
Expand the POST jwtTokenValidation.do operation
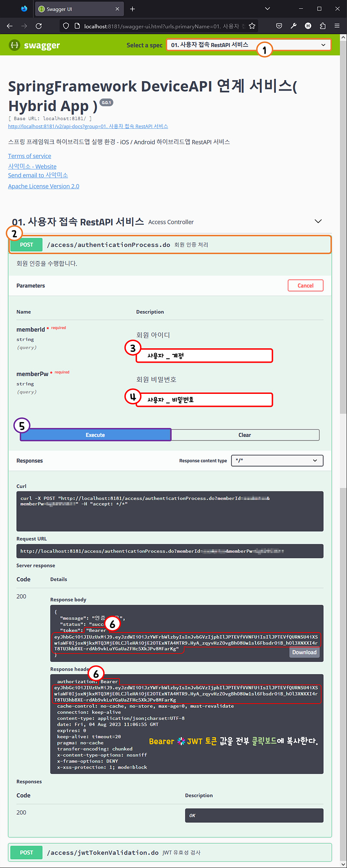(x=170, y=852)
